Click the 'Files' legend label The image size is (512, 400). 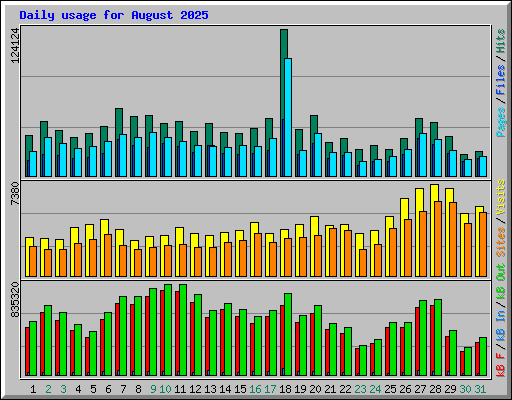point(500,80)
